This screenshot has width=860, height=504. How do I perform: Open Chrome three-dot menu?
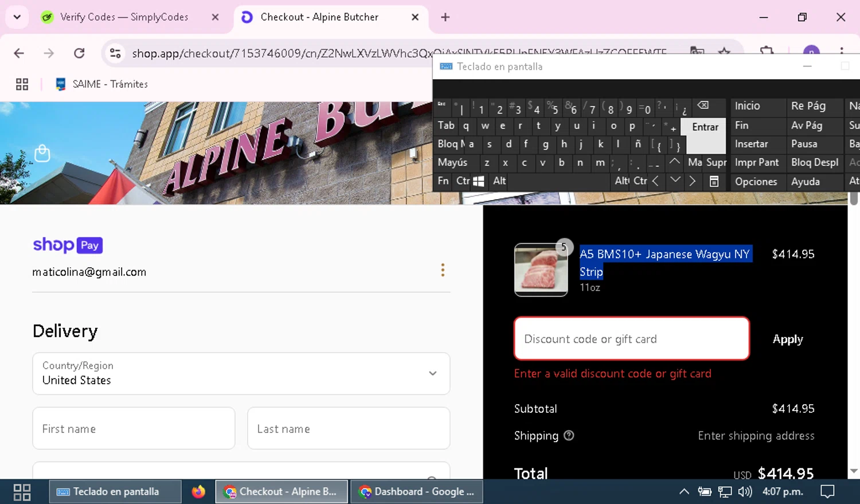[x=842, y=52]
